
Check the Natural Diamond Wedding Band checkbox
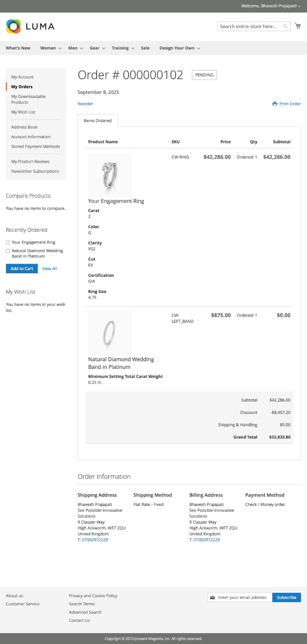click(x=7, y=250)
